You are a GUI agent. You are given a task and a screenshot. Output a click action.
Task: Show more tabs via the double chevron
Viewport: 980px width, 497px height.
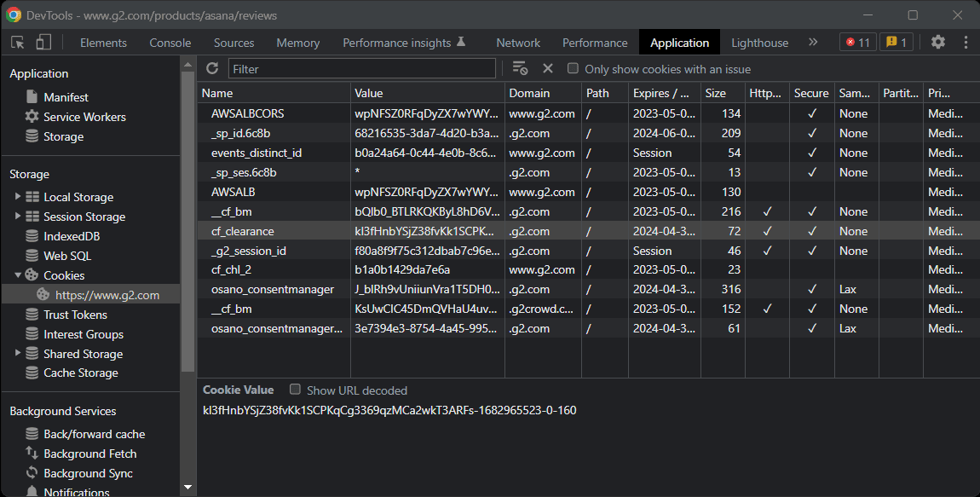pyautogui.click(x=812, y=42)
